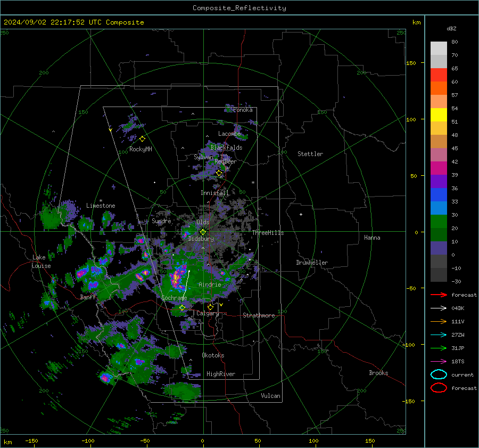Select the Stettler label
Screen dimensions: 479x448
point(310,154)
